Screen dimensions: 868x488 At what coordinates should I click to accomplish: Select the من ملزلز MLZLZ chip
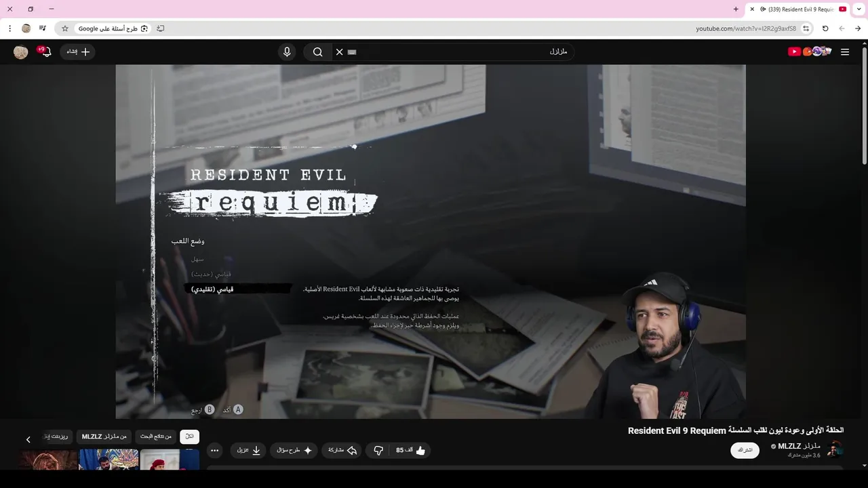[104, 437]
